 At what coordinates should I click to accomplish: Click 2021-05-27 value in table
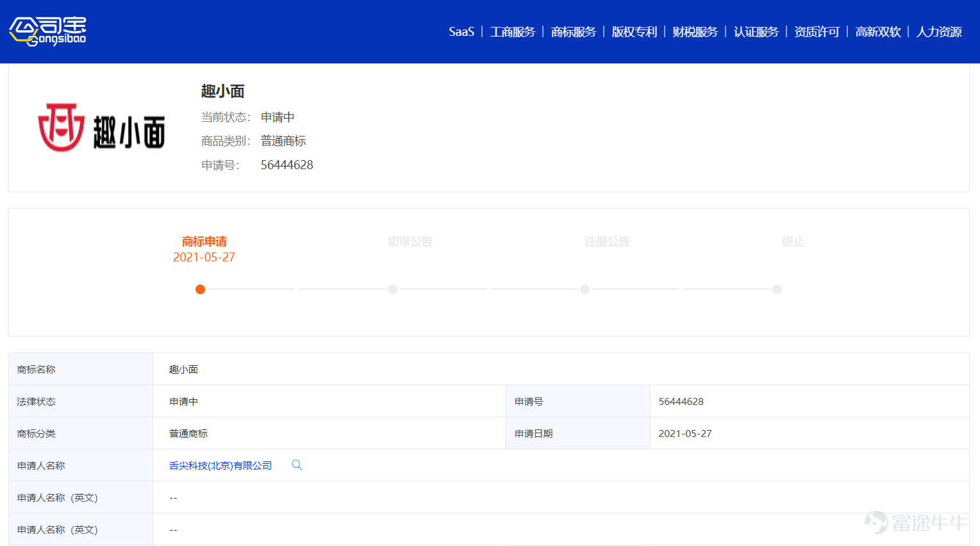[685, 433]
